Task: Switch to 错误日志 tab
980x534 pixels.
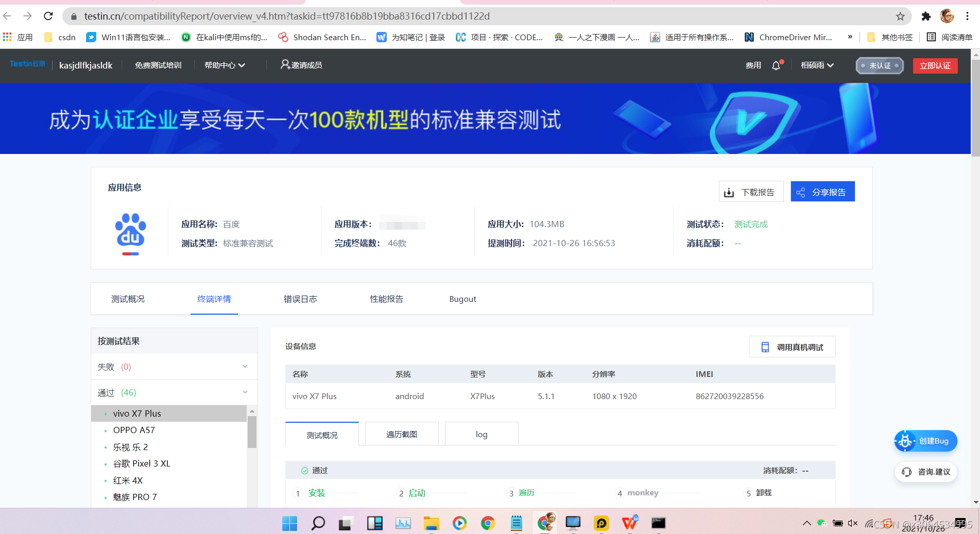Action: coord(300,299)
